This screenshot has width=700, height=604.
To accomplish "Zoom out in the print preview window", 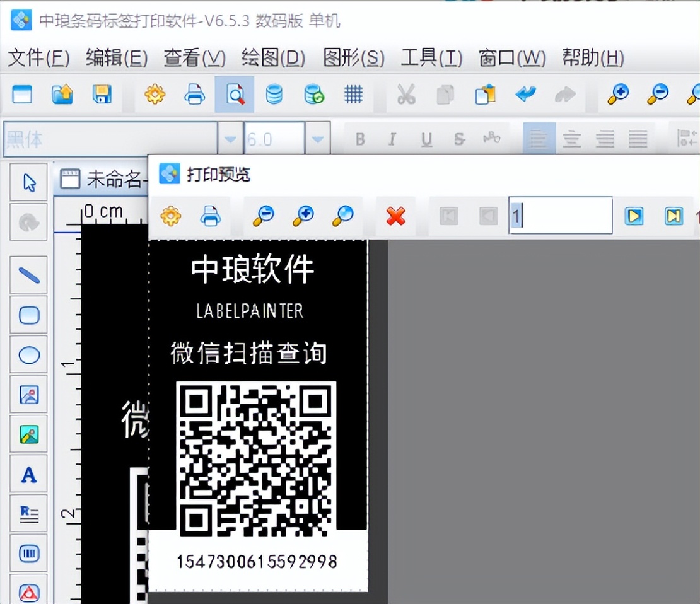I will (264, 216).
